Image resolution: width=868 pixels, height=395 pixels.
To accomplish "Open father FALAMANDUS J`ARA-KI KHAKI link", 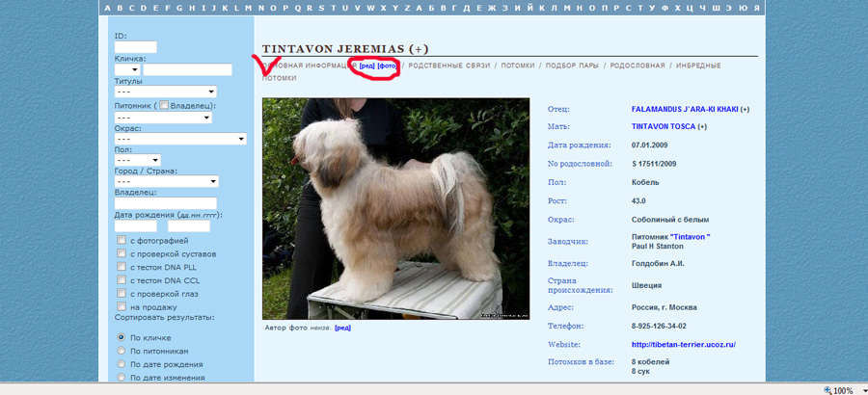I will [x=685, y=109].
